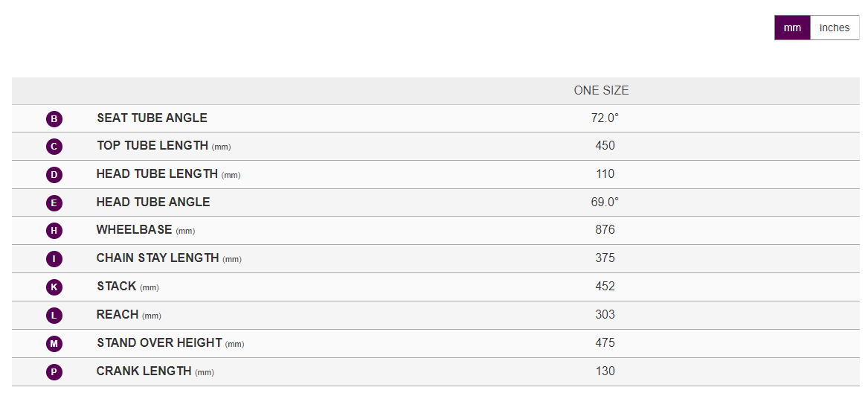Image resolution: width=868 pixels, height=396 pixels.
Task: Switch units to inches
Action: click(x=835, y=28)
